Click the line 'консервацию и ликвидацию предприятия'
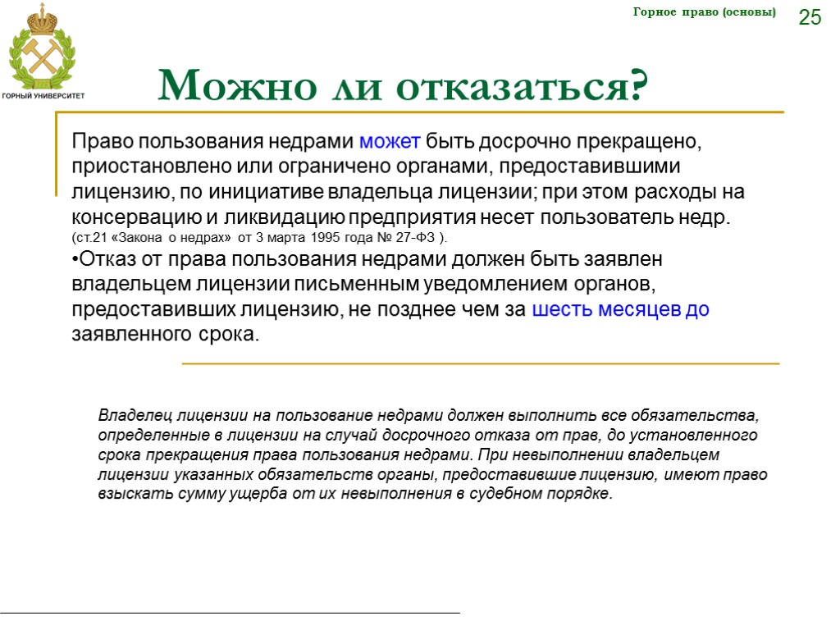The width and height of the screenshot is (840, 630). point(401,217)
